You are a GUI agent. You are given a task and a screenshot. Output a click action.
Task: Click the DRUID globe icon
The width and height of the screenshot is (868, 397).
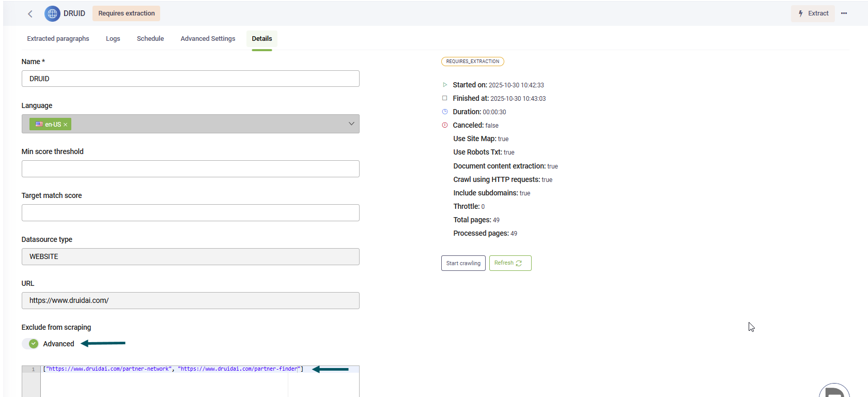click(52, 13)
